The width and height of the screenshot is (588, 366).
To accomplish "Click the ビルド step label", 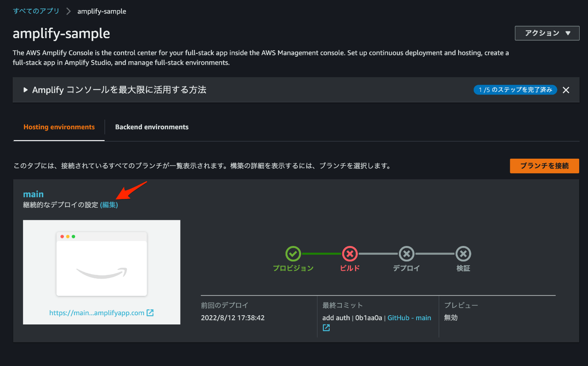I will pyautogui.click(x=350, y=268).
